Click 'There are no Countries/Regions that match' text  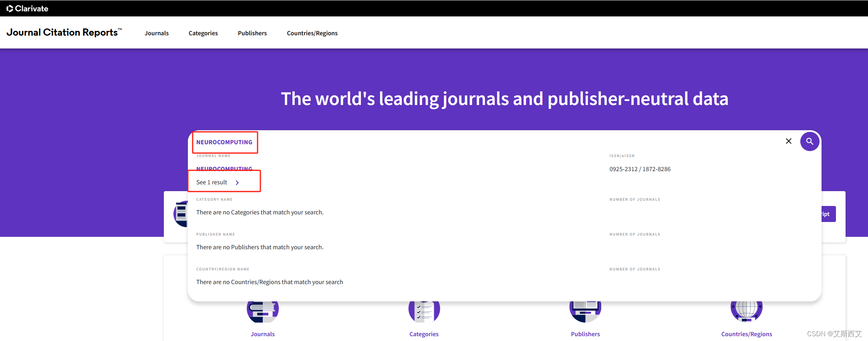tap(270, 282)
